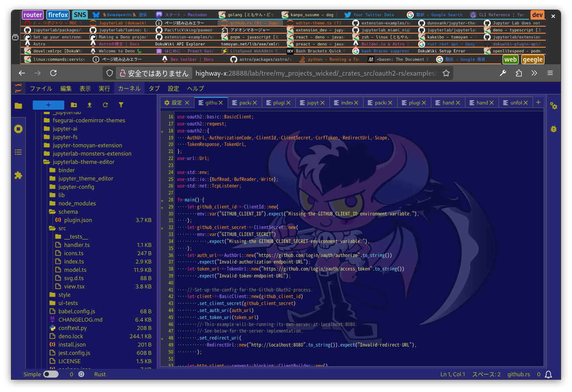Open model.ts in the file browser
Screen dimensions: 572x392
(75, 270)
